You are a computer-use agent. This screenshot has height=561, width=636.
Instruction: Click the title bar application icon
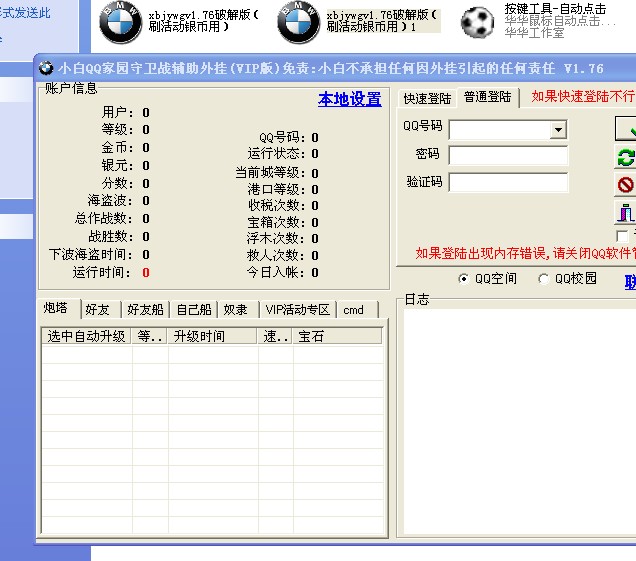coord(46,69)
